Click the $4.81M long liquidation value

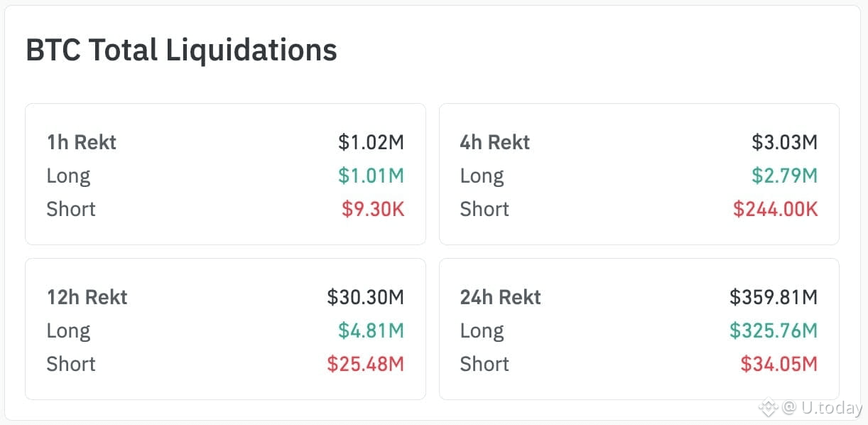click(371, 330)
